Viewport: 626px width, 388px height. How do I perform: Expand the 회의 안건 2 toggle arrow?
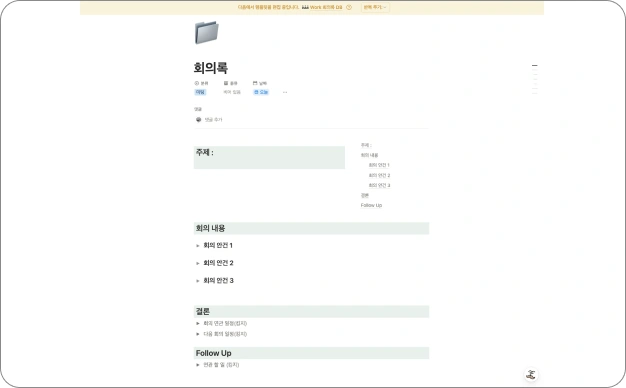[198, 263]
